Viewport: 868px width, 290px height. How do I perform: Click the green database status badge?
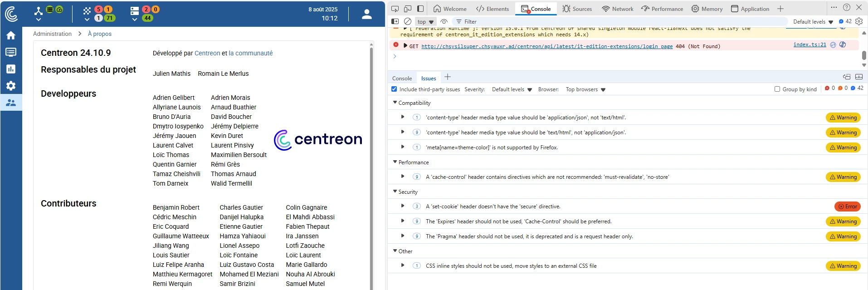[x=50, y=9]
